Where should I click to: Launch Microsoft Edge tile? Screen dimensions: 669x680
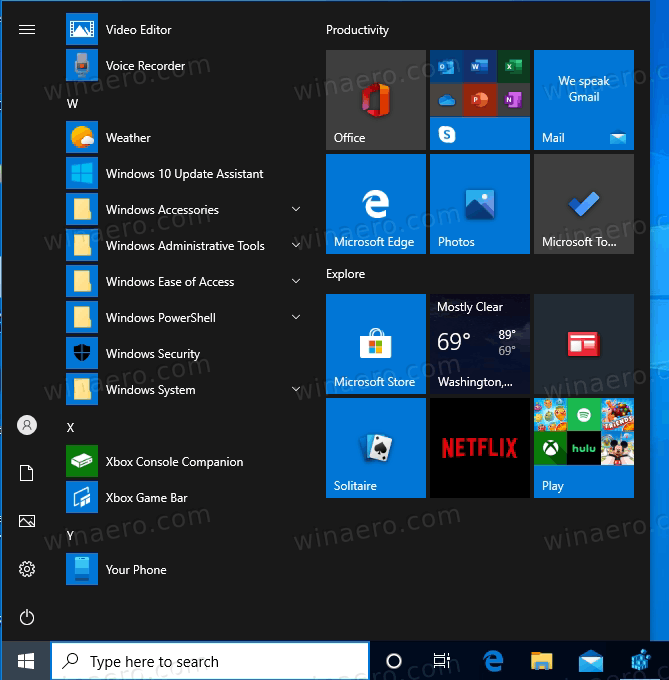[375, 204]
